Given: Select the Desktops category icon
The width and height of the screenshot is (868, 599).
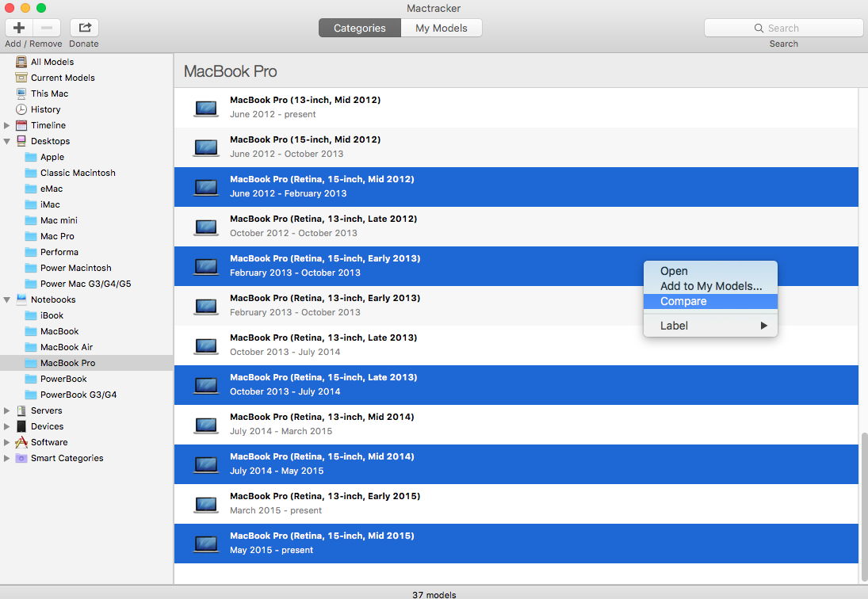Looking at the screenshot, I should [21, 141].
